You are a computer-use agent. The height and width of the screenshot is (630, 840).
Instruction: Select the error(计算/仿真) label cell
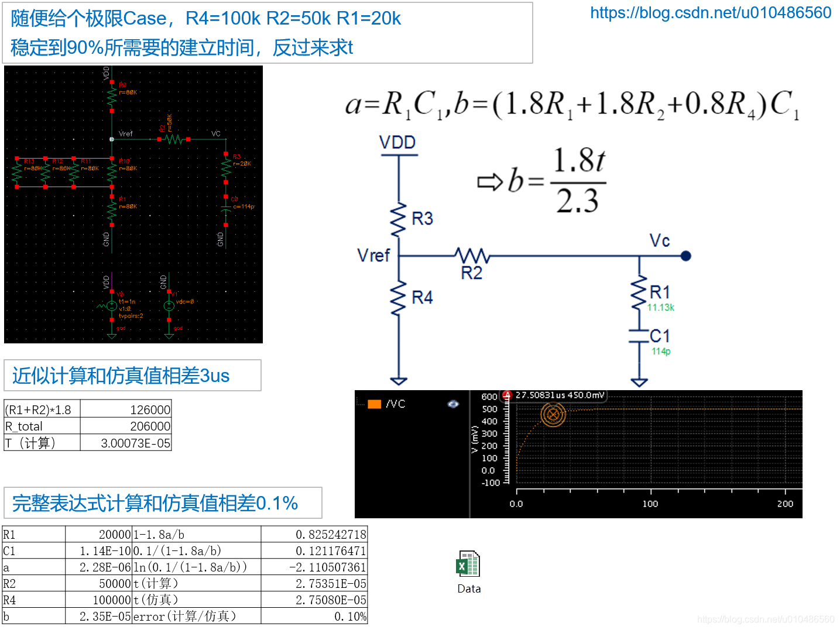pyautogui.click(x=197, y=616)
